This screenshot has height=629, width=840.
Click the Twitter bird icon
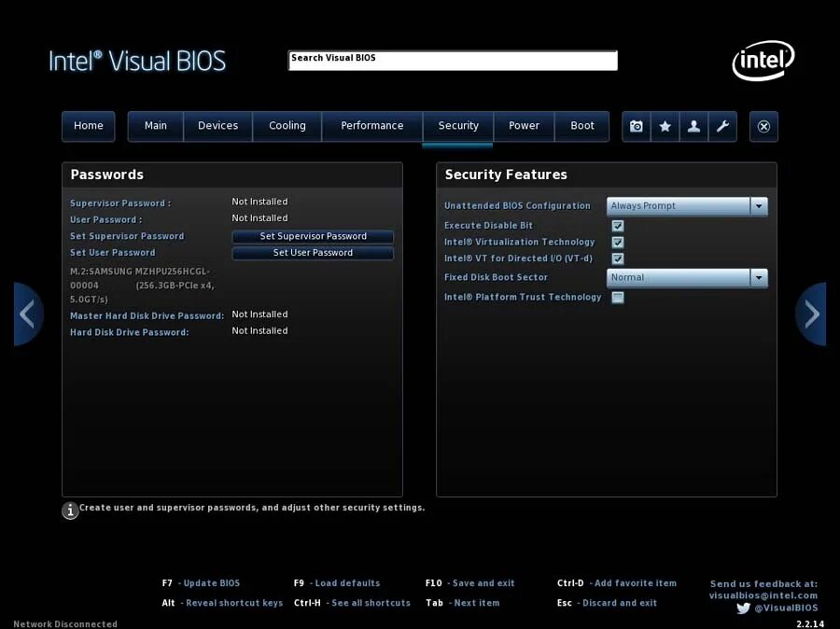coord(744,608)
